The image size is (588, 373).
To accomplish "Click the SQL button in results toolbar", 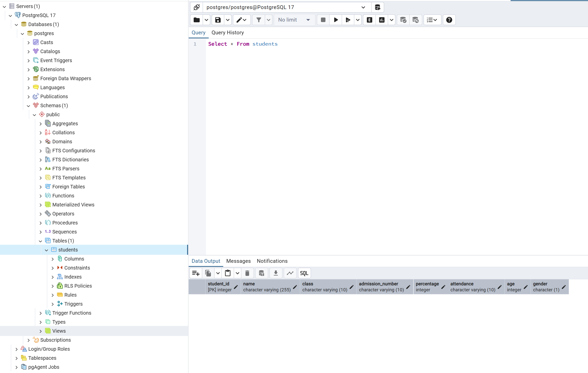I will point(304,273).
